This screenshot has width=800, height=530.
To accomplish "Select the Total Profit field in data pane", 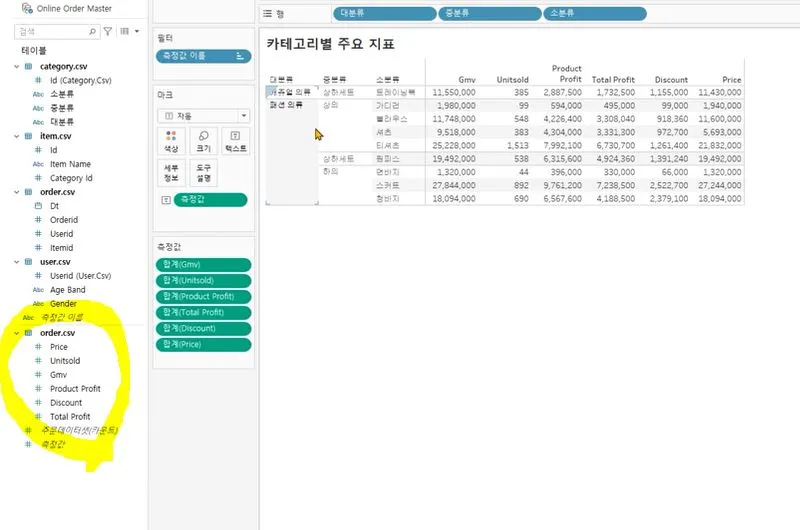I will [70, 416].
